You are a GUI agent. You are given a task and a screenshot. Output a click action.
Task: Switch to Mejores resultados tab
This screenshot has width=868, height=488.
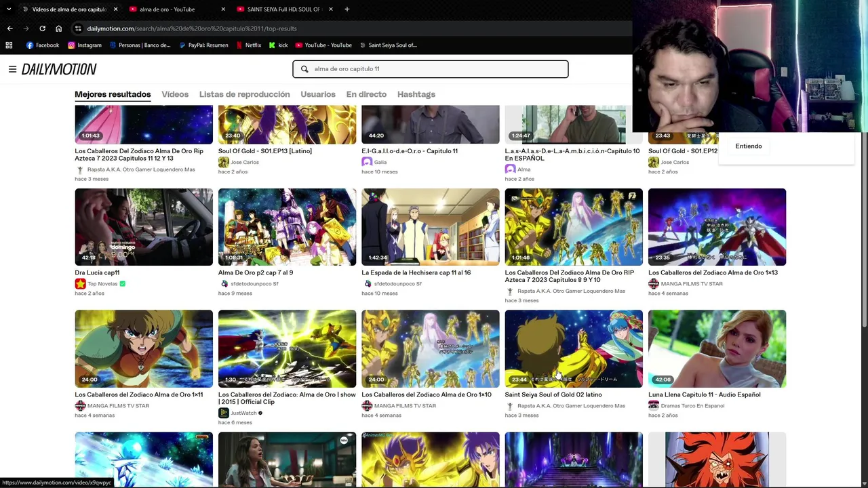pos(113,94)
